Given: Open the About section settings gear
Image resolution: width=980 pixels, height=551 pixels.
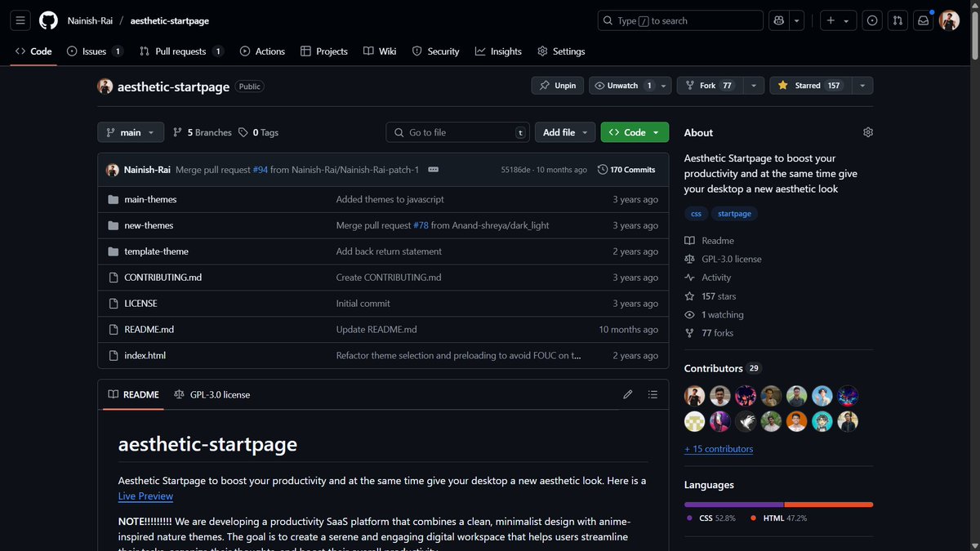Looking at the screenshot, I should tap(868, 132).
